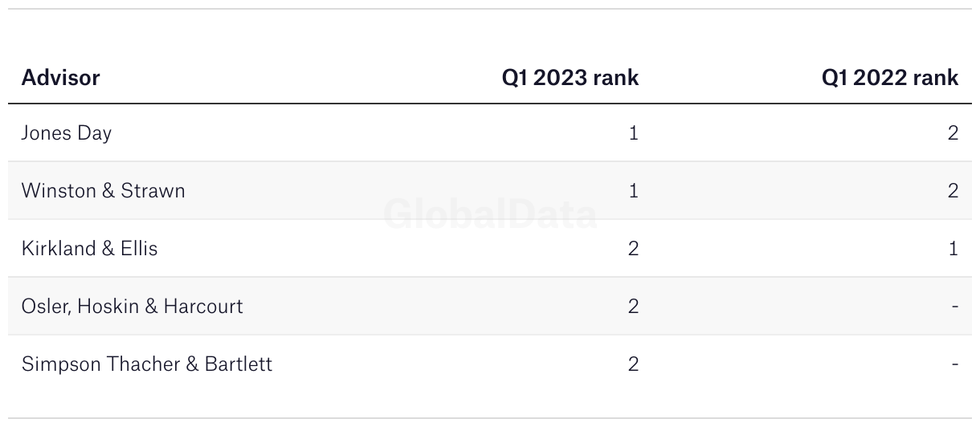980x427 pixels.
Task: Select the Q1 2022 rank column header
Action: tap(890, 78)
